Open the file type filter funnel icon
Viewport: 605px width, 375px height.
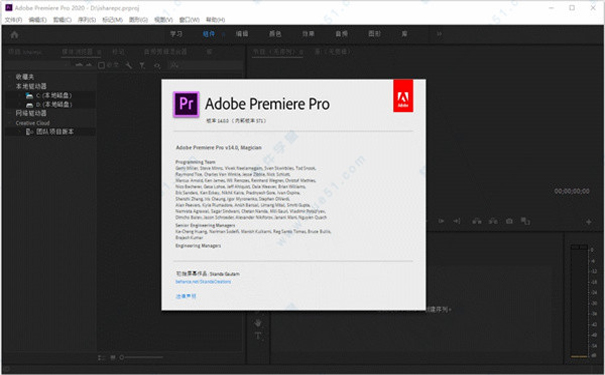click(x=142, y=66)
